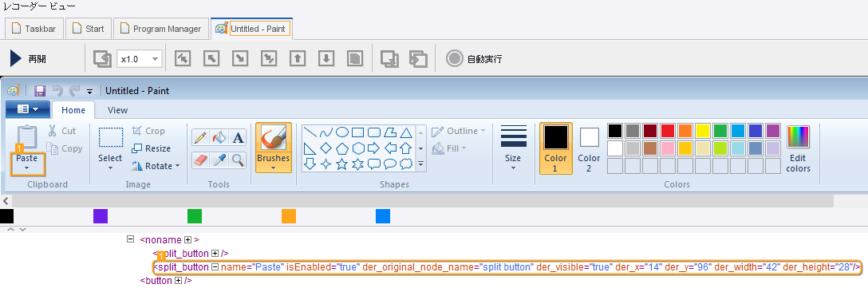Choose the Five-point star shape
This screenshot has height=288, width=868.
click(343, 164)
